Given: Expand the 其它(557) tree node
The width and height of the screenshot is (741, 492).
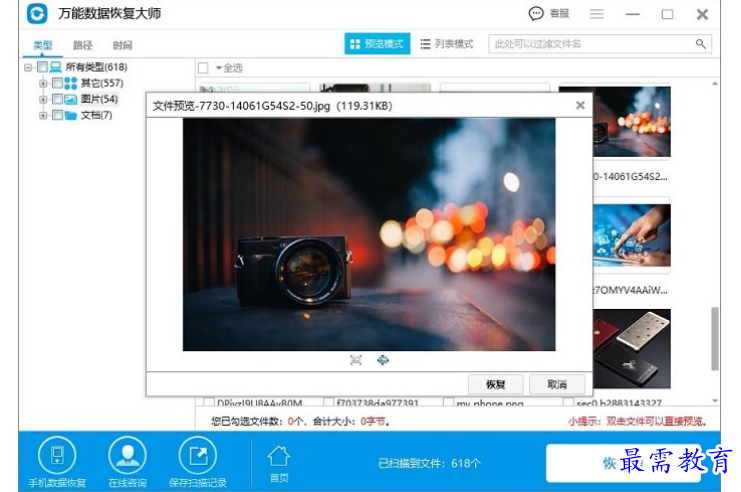Looking at the screenshot, I should click(x=43, y=84).
